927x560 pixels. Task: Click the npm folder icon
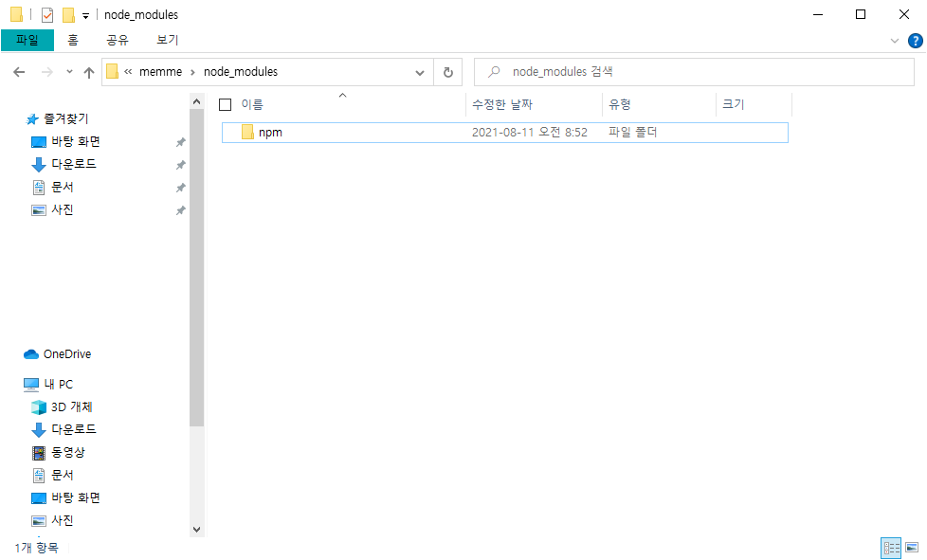247,133
